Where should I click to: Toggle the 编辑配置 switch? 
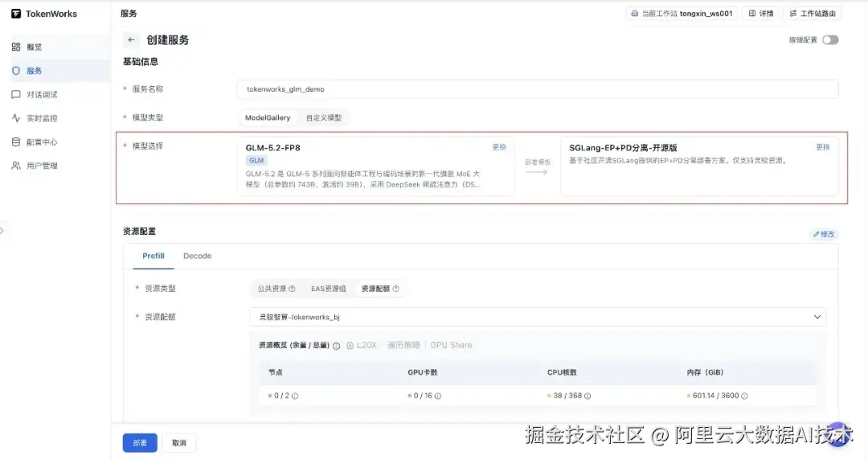[x=829, y=40]
